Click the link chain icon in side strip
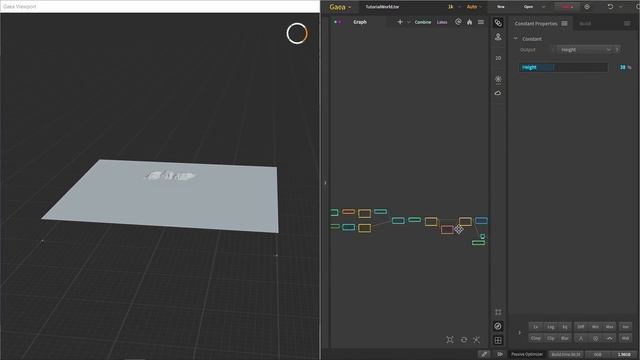 pyautogui.click(x=498, y=23)
